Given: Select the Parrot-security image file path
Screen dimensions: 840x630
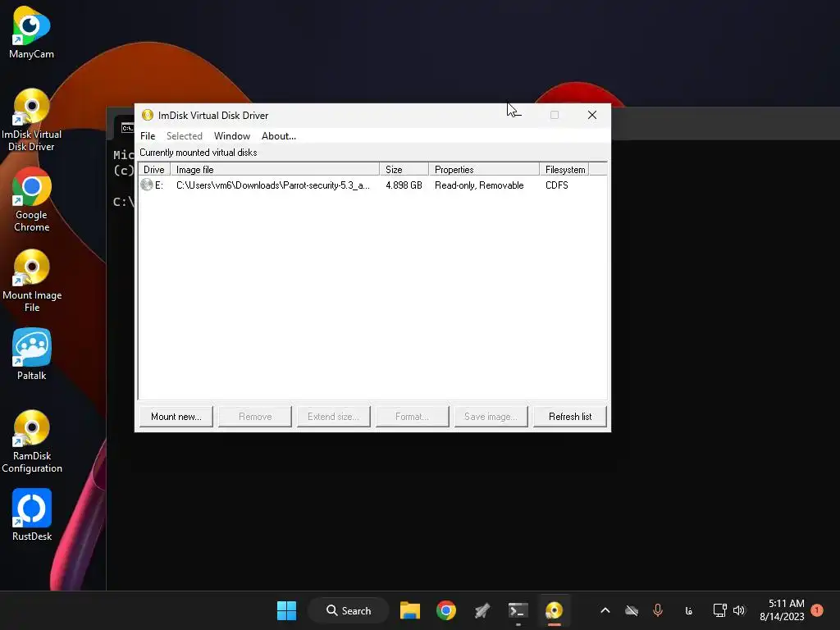Looking at the screenshot, I should click(x=272, y=185).
